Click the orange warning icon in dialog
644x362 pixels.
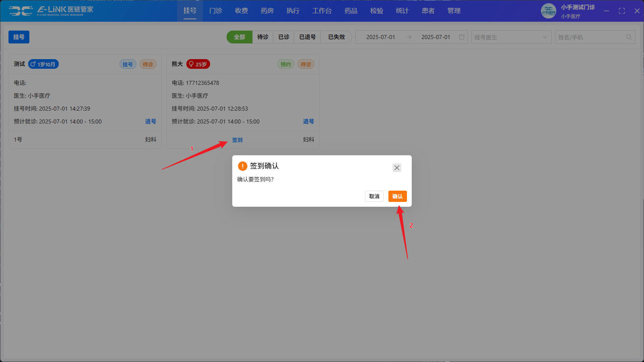242,166
